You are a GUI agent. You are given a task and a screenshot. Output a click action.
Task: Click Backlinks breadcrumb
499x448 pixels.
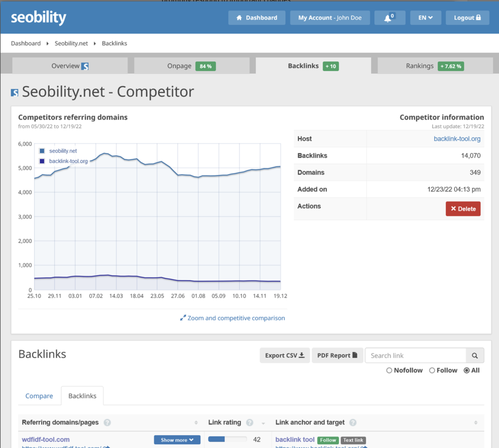114,43
